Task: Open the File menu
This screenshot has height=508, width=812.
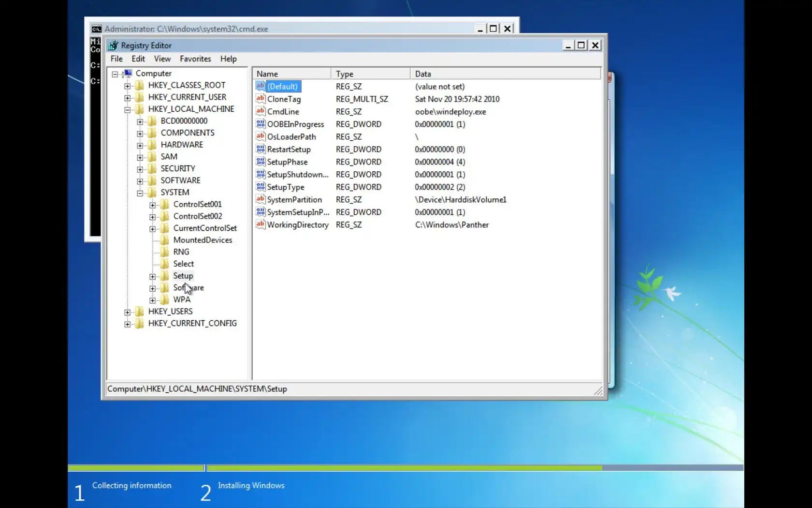Action: pyautogui.click(x=116, y=59)
